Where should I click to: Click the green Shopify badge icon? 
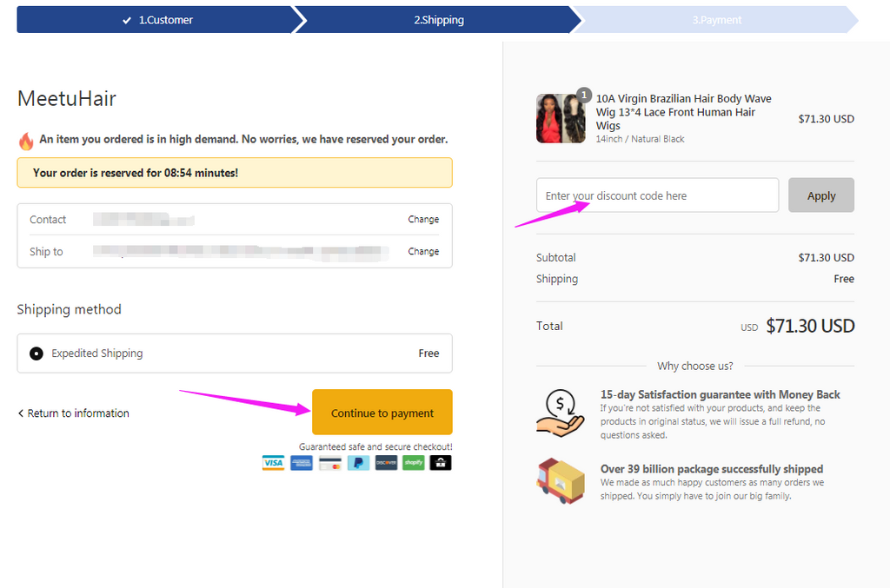pyautogui.click(x=414, y=463)
